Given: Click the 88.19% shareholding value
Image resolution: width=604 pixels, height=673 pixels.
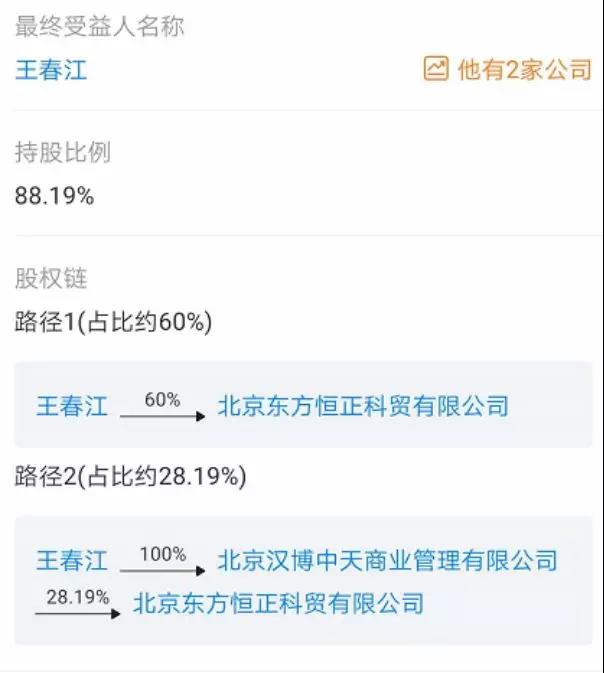Looking at the screenshot, I should click(55, 196).
